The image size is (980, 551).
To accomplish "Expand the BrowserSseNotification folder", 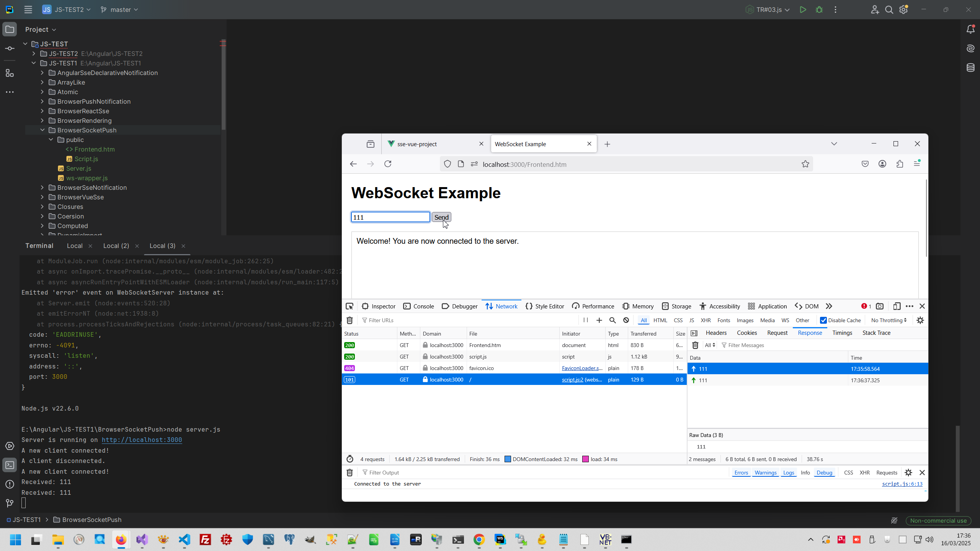I will pyautogui.click(x=42, y=187).
